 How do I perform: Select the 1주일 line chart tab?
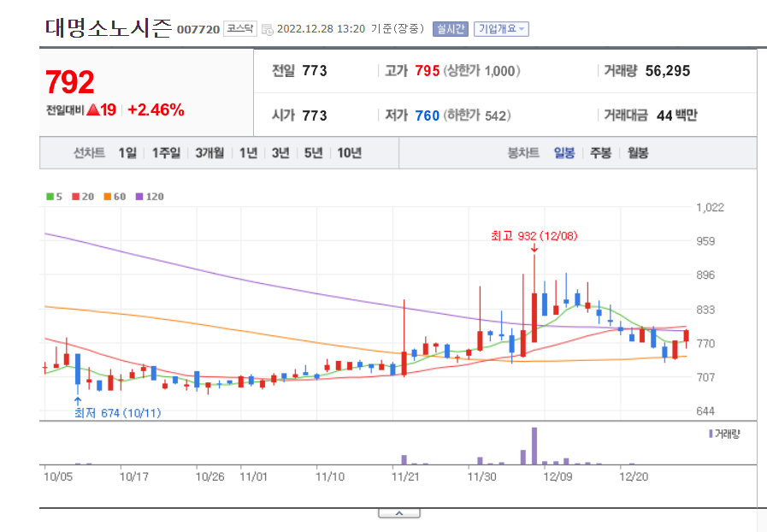point(167,153)
